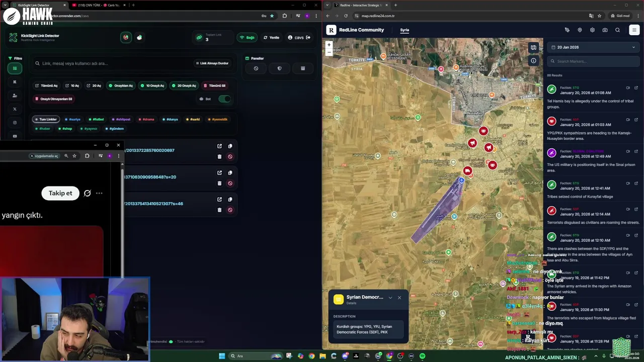Toggle the Bot switch off
This screenshot has height=362, width=644.
[224, 99]
